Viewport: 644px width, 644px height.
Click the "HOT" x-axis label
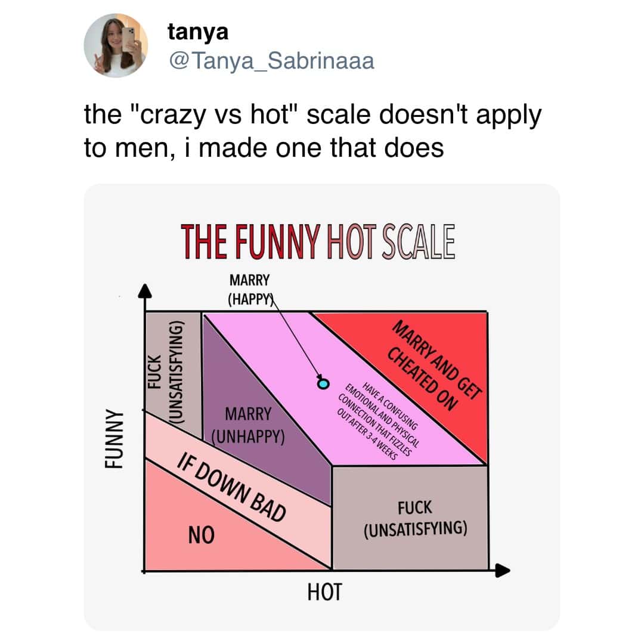324,593
